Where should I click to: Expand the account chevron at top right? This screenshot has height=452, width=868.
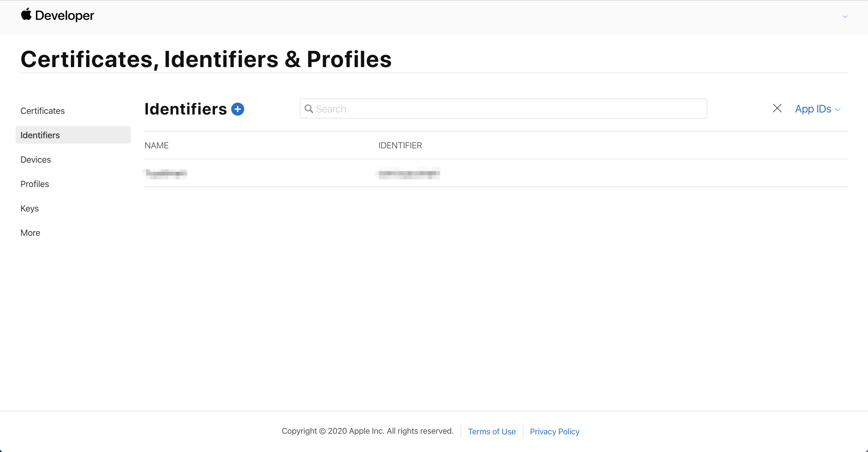point(845,17)
